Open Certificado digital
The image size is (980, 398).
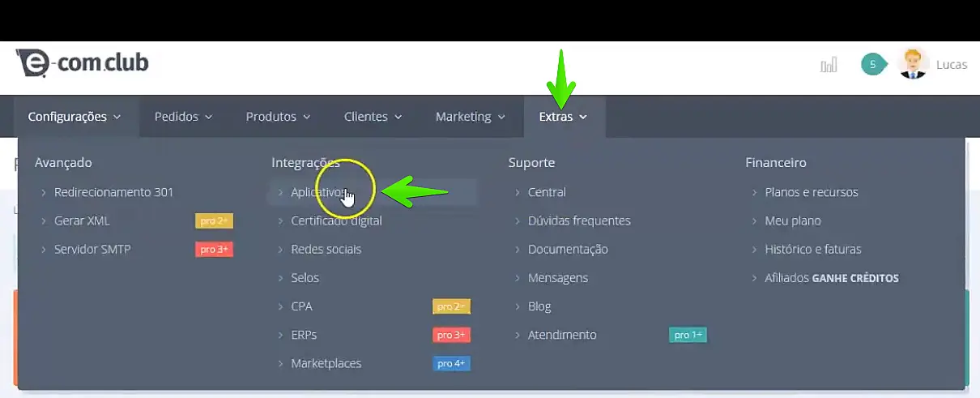336,220
